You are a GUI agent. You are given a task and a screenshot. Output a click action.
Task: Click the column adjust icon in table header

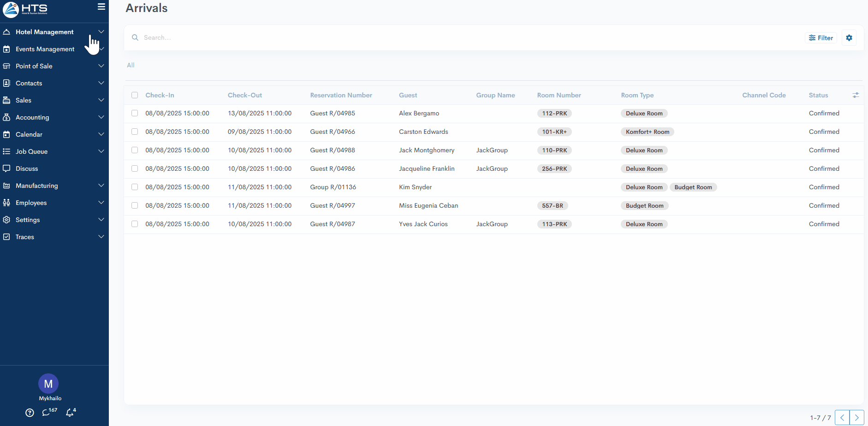pos(856,95)
